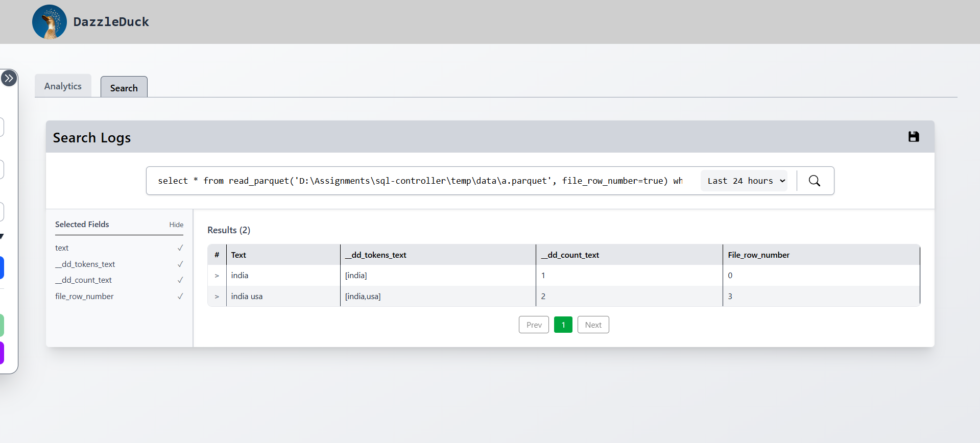Toggle the __dd_count_text field checkmark

point(180,280)
